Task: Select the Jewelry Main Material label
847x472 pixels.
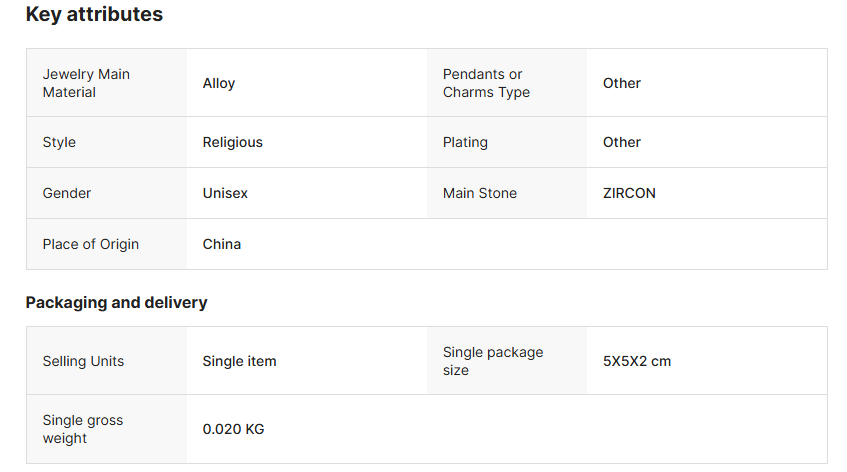Action: (86, 83)
